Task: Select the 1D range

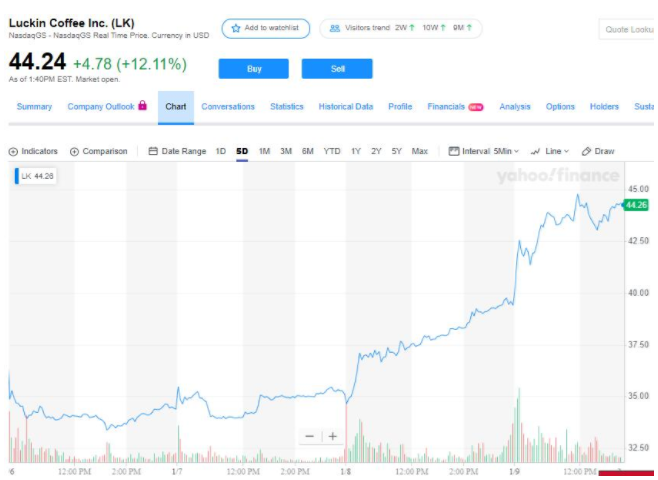Action: click(221, 151)
